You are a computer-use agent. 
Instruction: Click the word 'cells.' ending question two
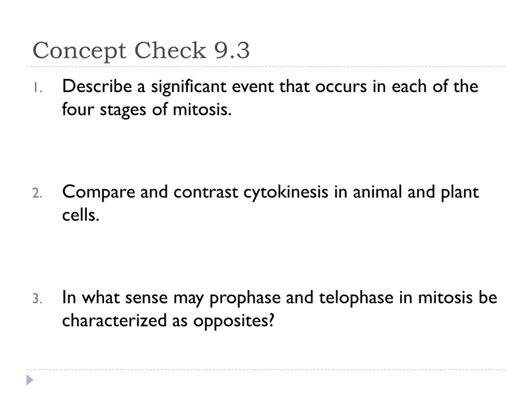click(81, 215)
